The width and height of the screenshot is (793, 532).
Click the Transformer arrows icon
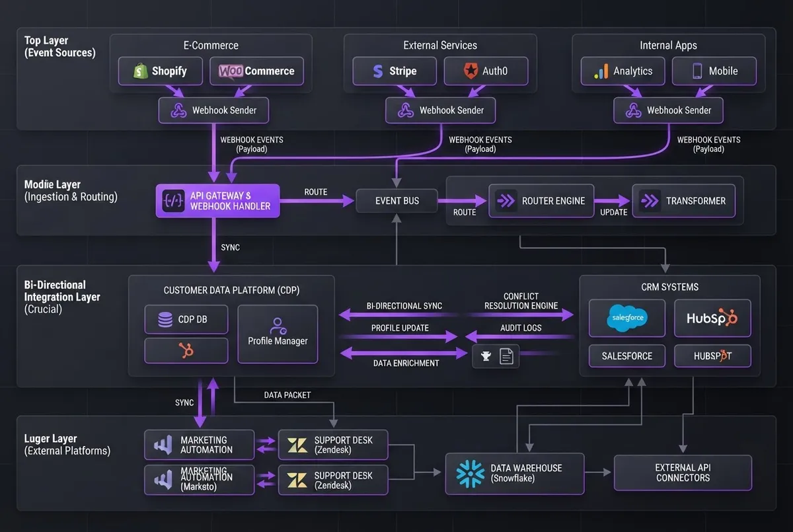coord(650,201)
